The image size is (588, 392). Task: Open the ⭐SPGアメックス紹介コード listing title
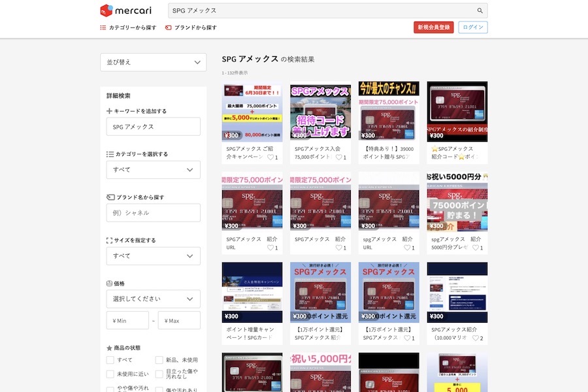click(455, 153)
